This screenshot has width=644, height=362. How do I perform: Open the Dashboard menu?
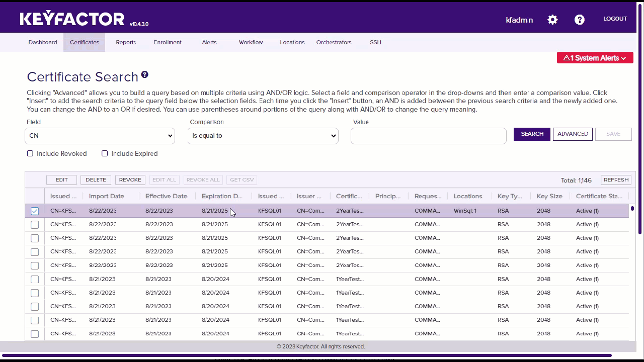[43, 42]
